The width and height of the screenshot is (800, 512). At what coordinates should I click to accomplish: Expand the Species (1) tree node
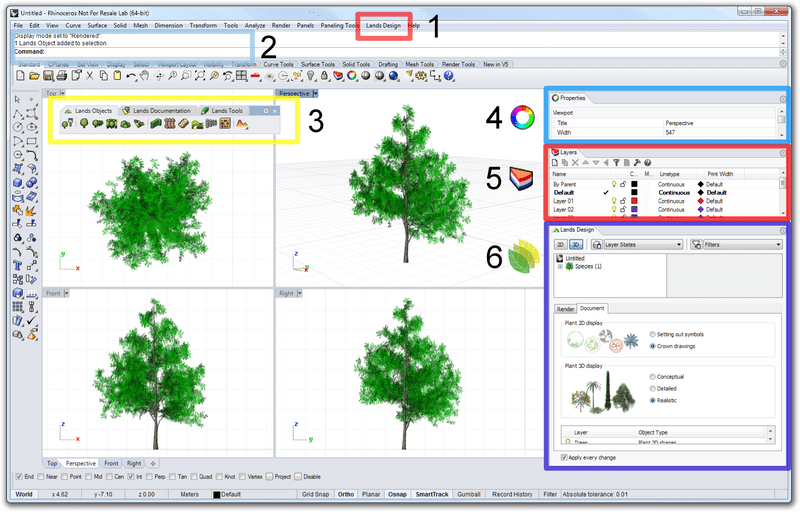(560, 267)
